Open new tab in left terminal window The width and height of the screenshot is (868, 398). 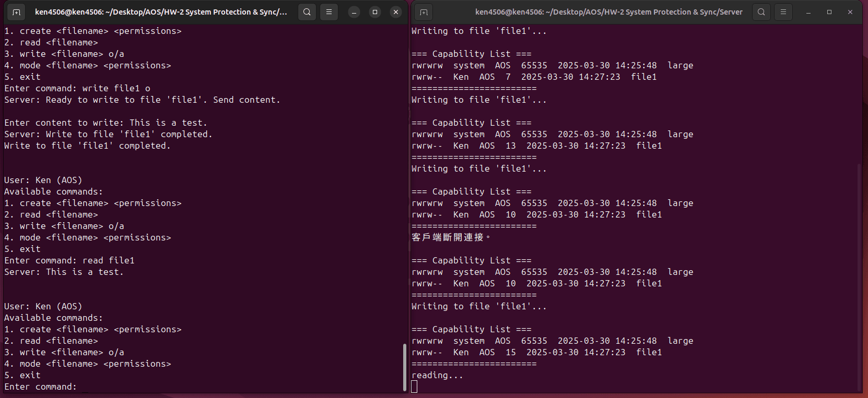point(17,12)
